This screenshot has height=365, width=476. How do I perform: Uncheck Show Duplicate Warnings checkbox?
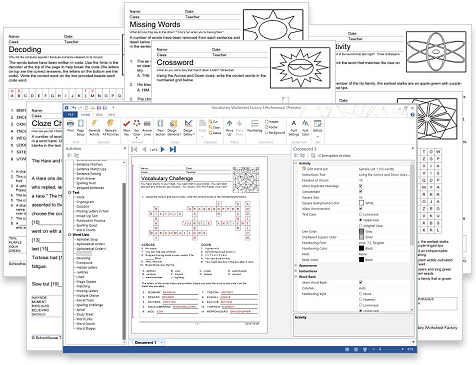361,186
